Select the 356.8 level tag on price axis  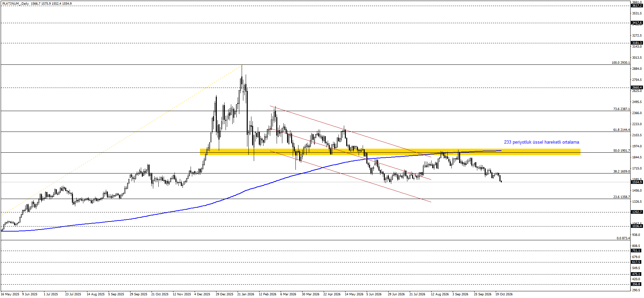(636, 284)
